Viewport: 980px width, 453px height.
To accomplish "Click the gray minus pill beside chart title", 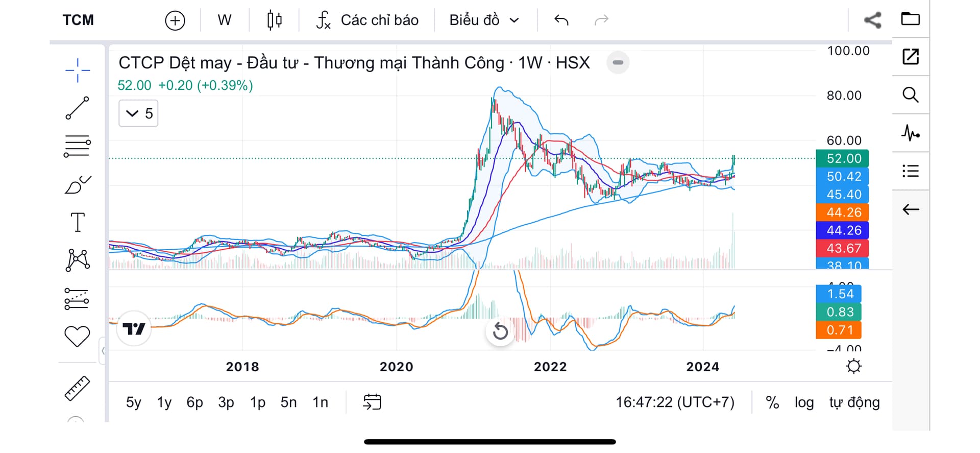I will click(x=618, y=63).
